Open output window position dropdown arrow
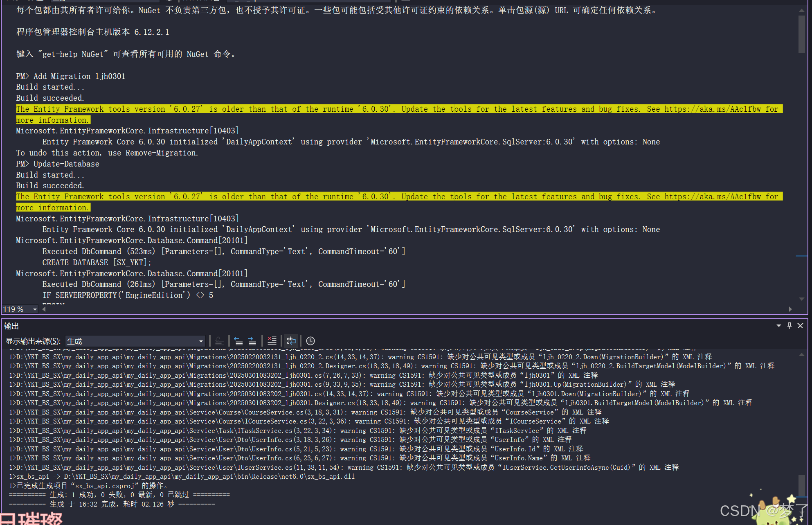The height and width of the screenshot is (525, 812). coord(778,326)
